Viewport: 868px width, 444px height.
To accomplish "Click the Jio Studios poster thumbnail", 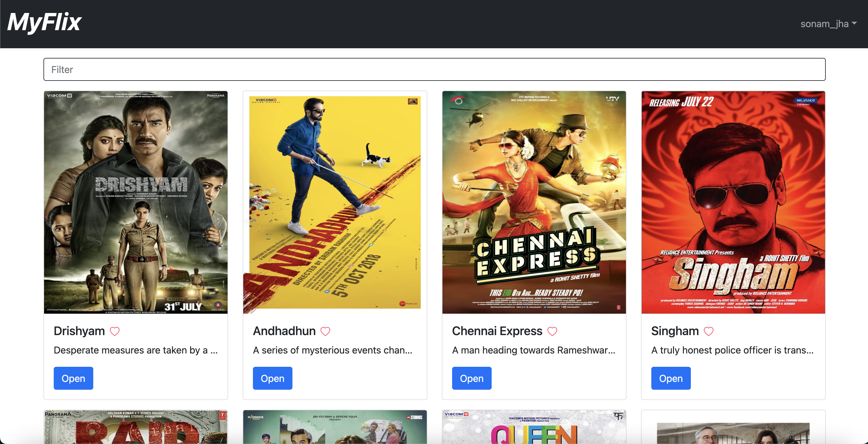I will coord(335,427).
